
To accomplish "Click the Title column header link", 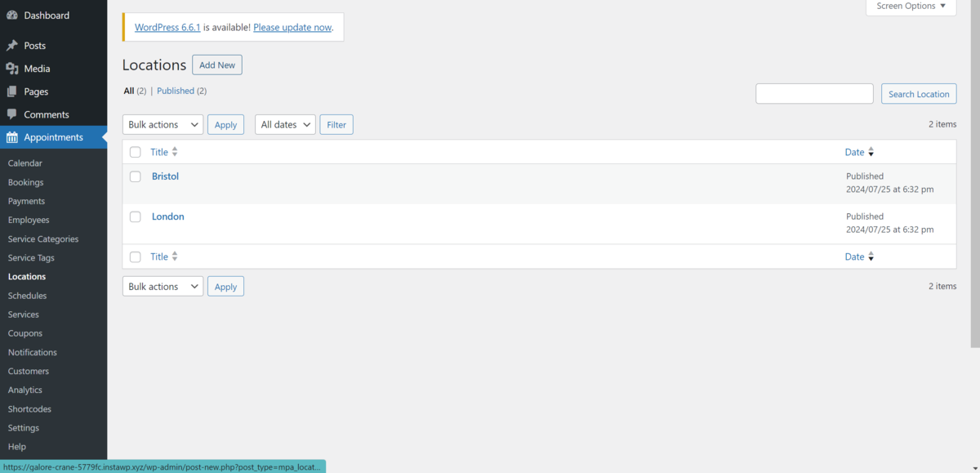I will coord(159,152).
